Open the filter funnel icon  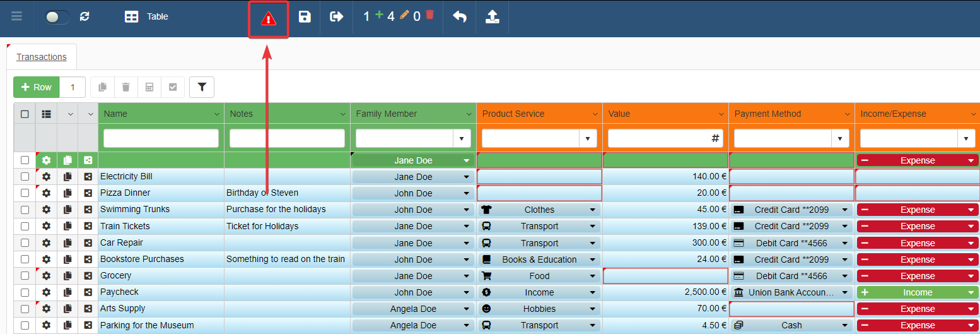coord(202,87)
